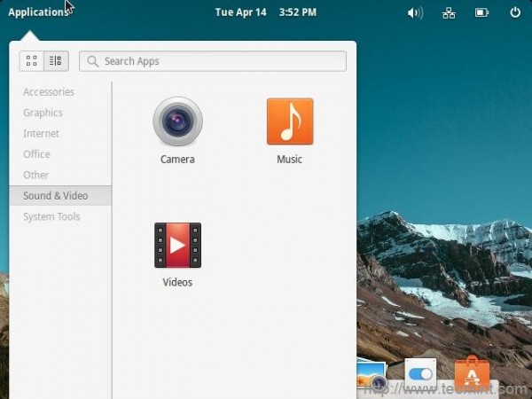Select the Office category
The image size is (532, 399).
point(36,154)
